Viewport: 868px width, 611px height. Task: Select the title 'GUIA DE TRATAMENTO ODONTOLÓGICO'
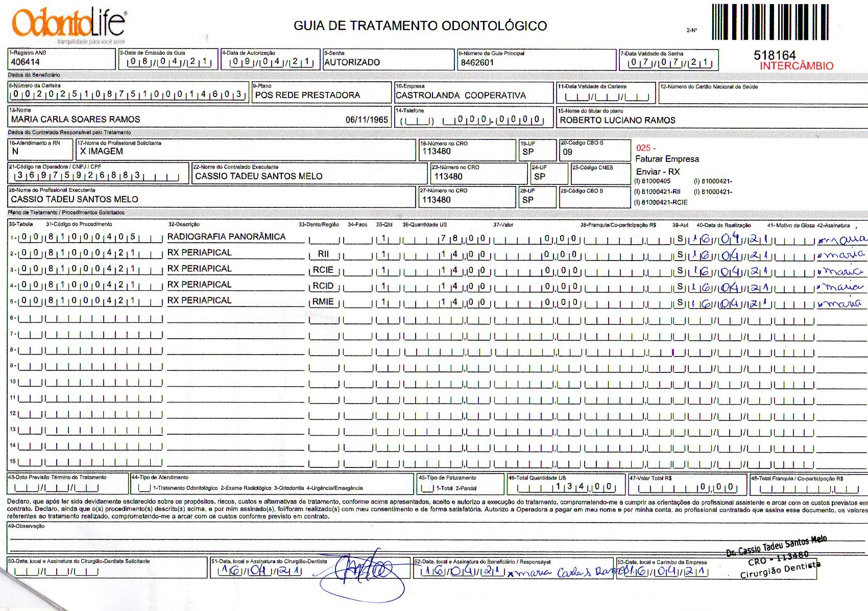pos(420,26)
